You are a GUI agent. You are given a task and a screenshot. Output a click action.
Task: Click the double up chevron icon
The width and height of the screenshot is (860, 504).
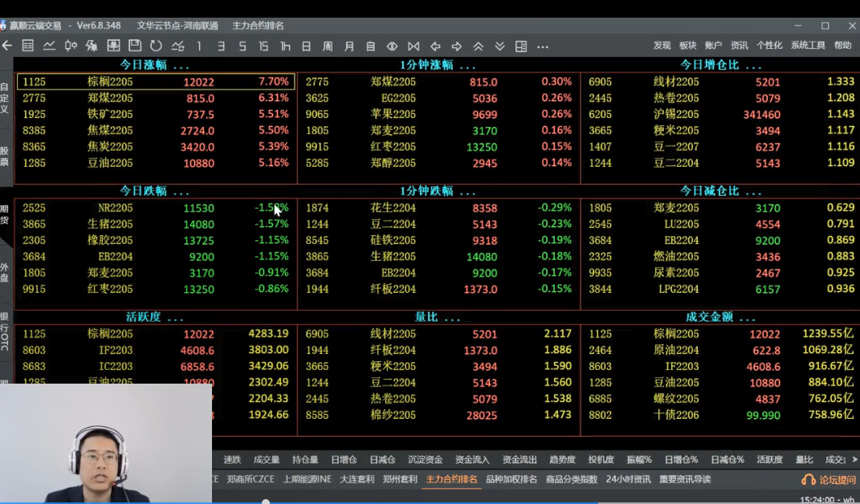click(479, 46)
